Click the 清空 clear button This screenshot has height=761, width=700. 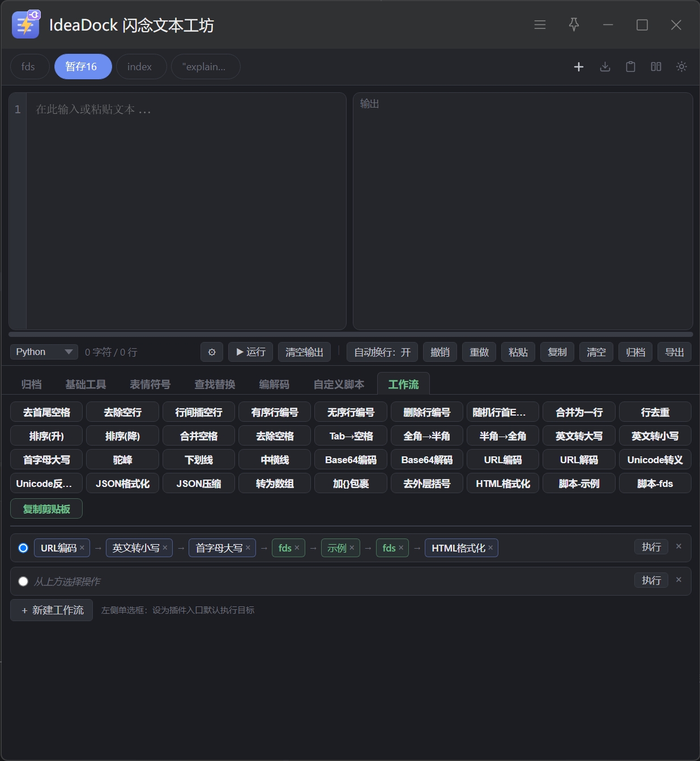(x=596, y=352)
